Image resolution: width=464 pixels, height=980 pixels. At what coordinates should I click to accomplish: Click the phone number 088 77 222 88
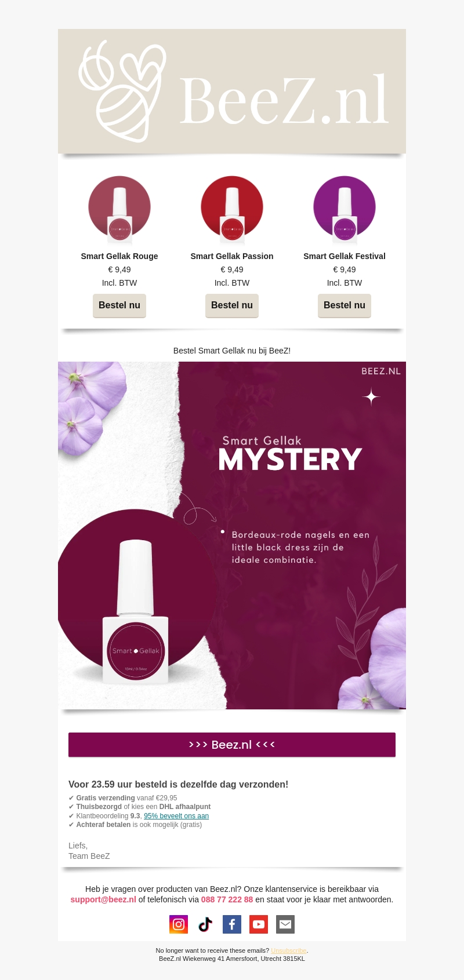(227, 899)
